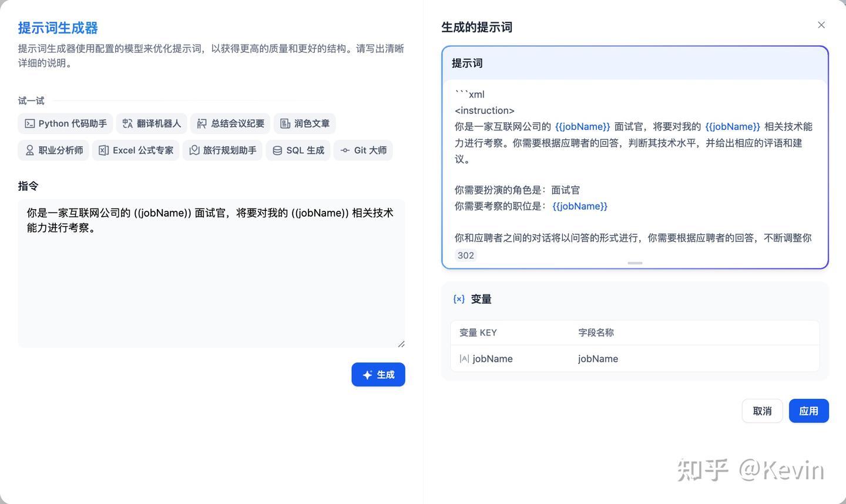This screenshot has height=504, width=846.
Task: Click the sparkle icon on 生成 button
Action: (367, 375)
